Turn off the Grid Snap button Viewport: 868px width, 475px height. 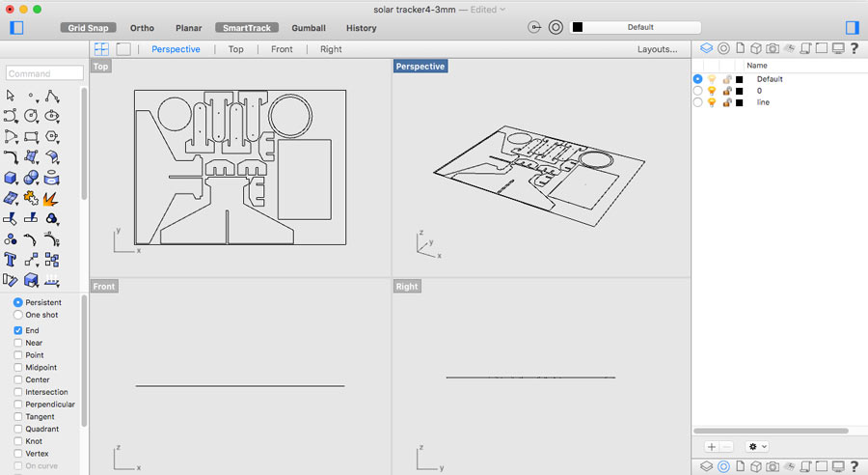coord(89,28)
